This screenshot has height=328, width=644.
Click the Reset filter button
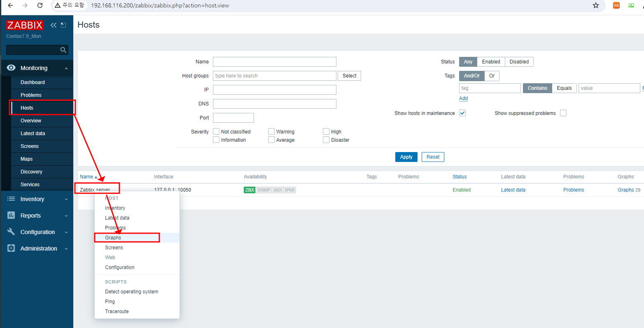click(433, 157)
